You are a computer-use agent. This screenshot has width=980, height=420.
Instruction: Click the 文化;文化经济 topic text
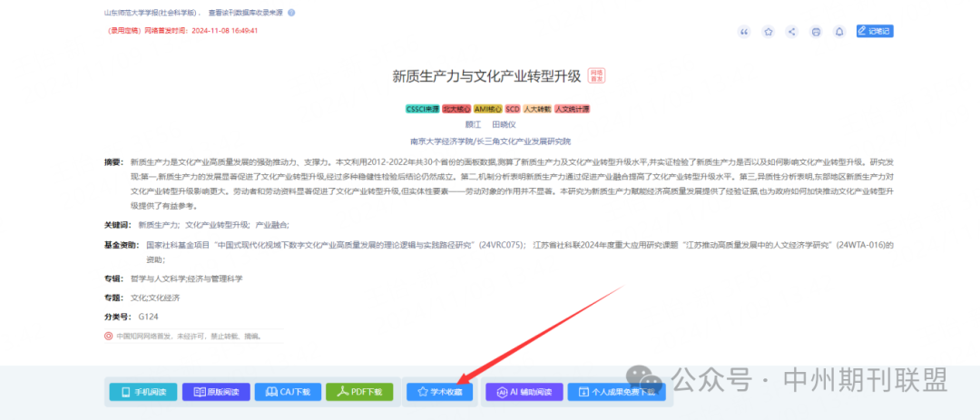pyautogui.click(x=155, y=298)
